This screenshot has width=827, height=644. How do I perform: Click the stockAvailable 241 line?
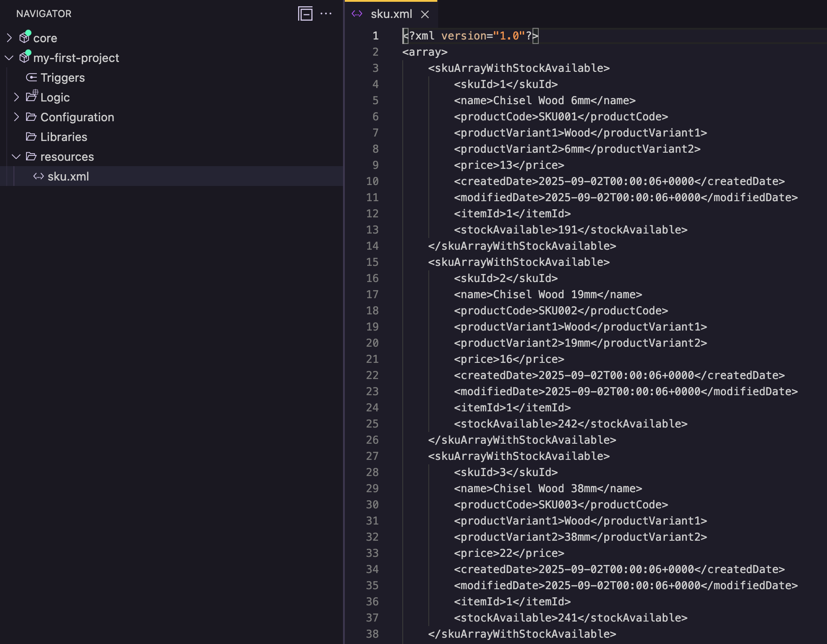[571, 618]
